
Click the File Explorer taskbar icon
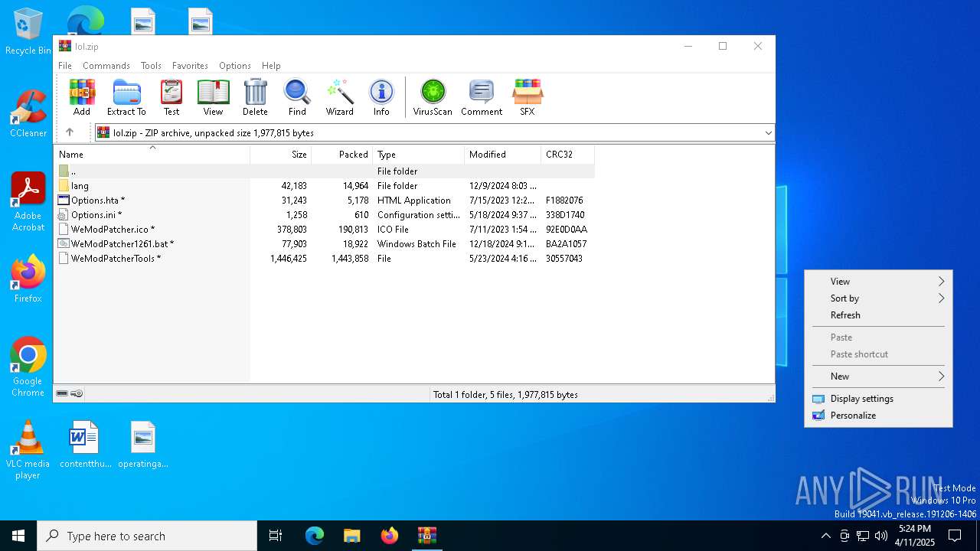[x=352, y=536]
